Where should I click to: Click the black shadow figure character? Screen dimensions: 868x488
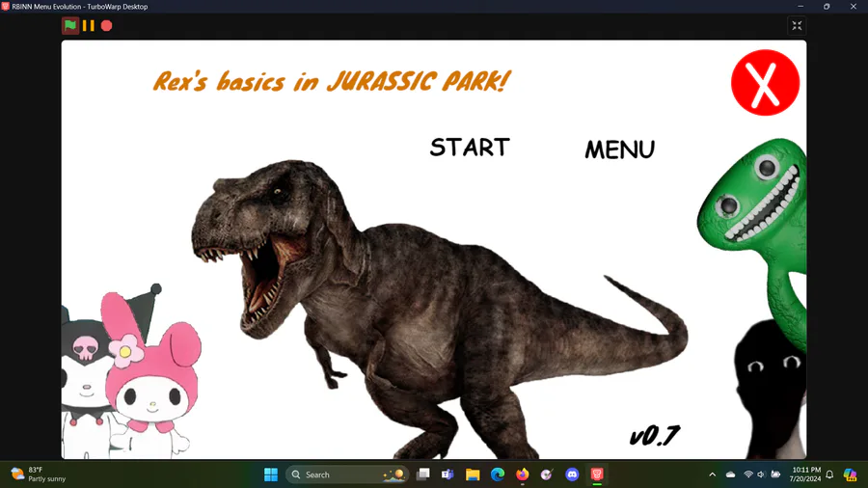click(x=771, y=390)
